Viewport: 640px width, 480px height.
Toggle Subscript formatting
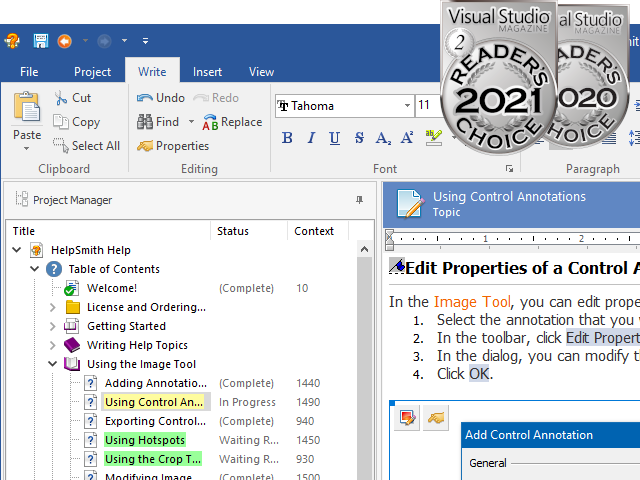coord(383,138)
